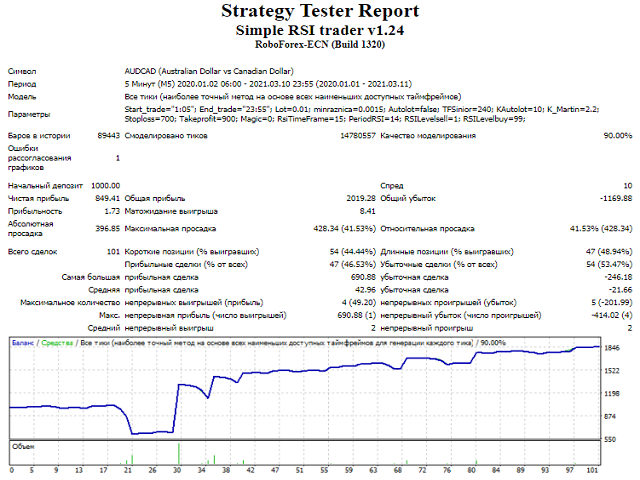Click the "Прибыльные сделки (% от всех)" label

(186, 265)
